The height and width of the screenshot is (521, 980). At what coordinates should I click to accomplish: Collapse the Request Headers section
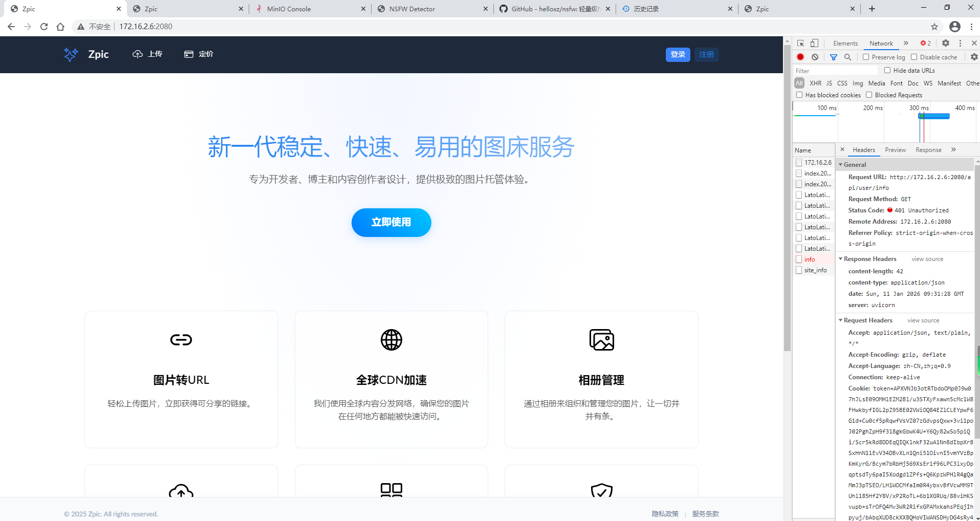[841, 320]
